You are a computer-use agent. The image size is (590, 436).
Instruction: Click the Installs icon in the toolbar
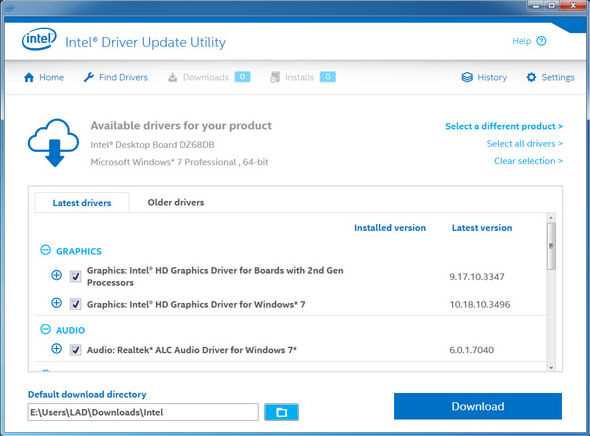click(275, 77)
